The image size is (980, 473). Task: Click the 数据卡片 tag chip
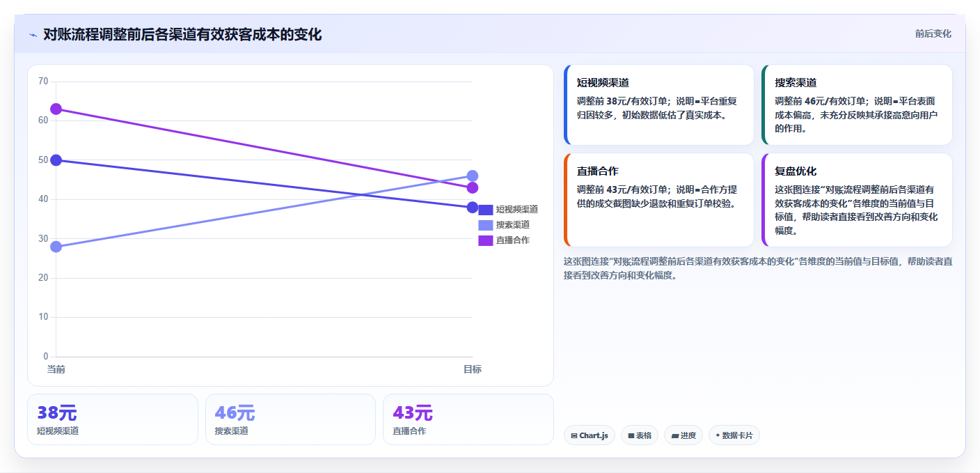pyautogui.click(x=734, y=435)
